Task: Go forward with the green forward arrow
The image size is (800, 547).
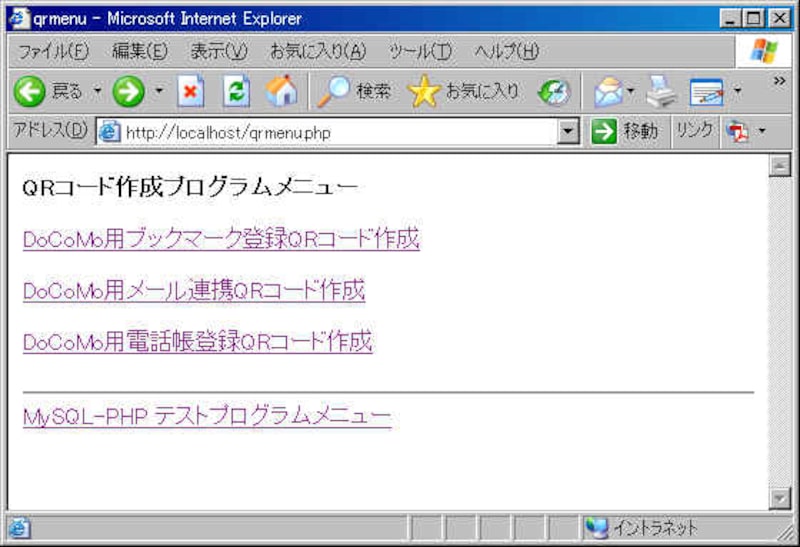Action: [x=128, y=91]
